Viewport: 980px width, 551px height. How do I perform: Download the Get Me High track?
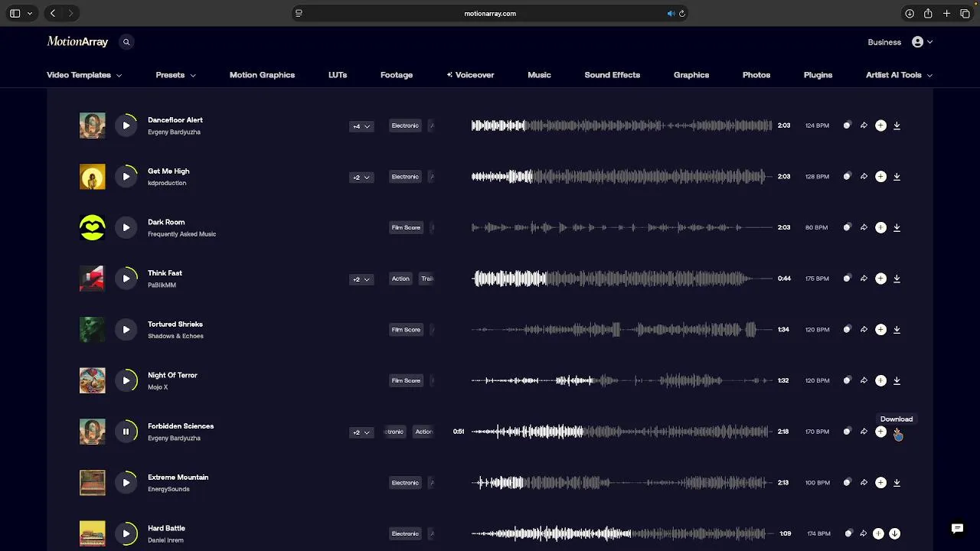897,177
